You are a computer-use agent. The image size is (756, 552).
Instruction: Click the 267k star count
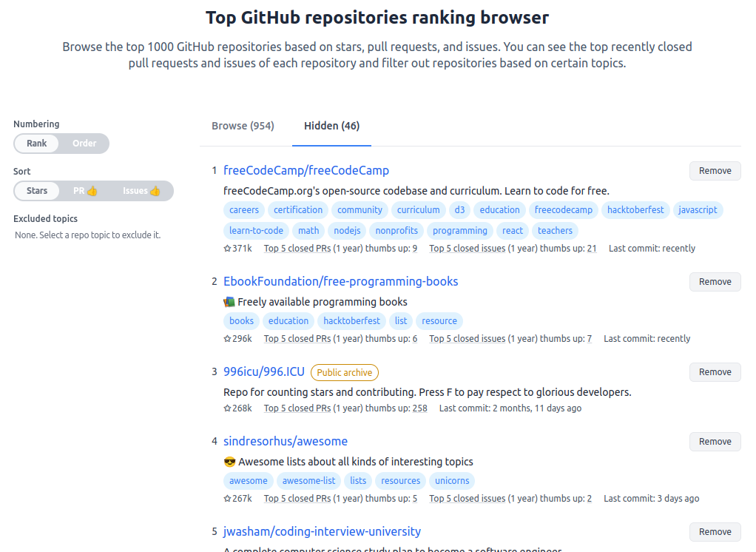(x=237, y=499)
